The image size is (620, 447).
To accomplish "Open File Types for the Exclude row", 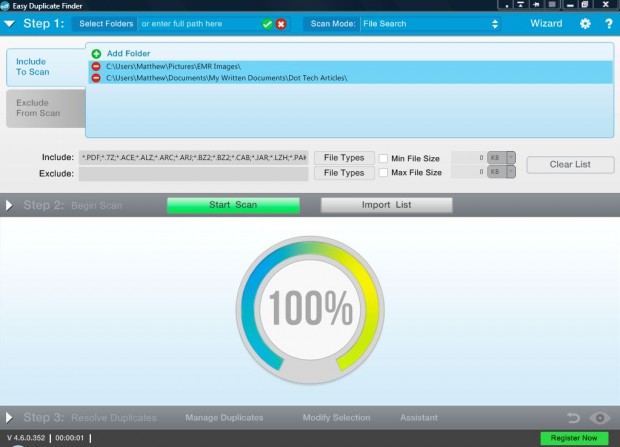I will pos(344,173).
